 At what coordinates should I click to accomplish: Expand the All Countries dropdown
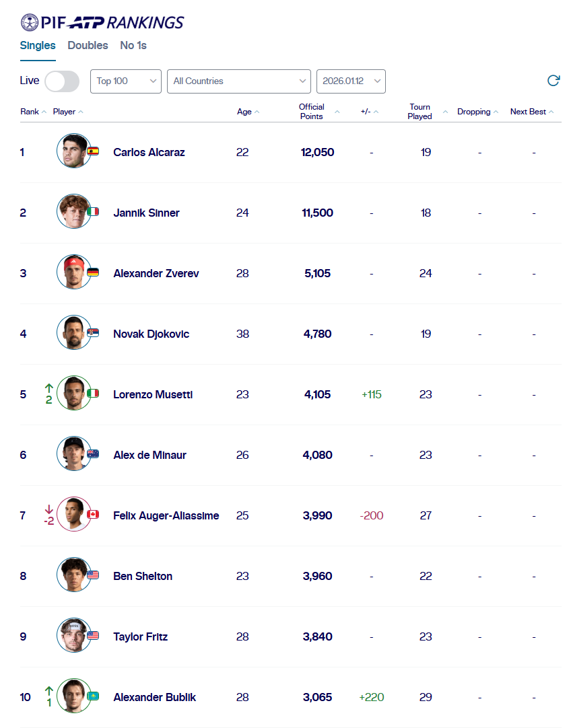(238, 81)
